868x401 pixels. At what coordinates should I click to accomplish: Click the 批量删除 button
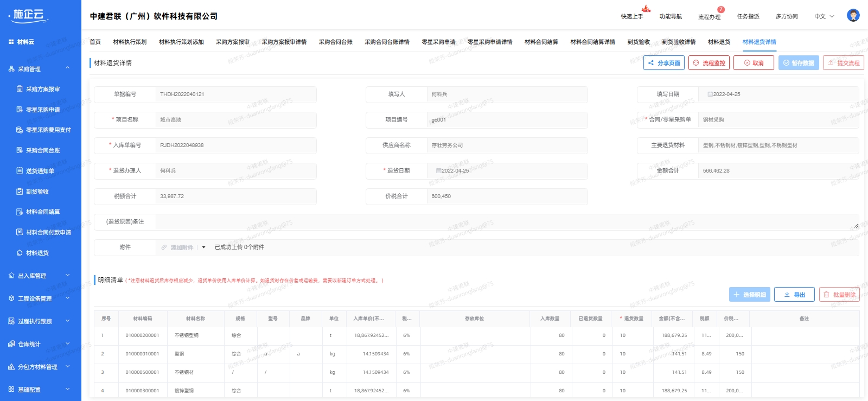(x=839, y=295)
